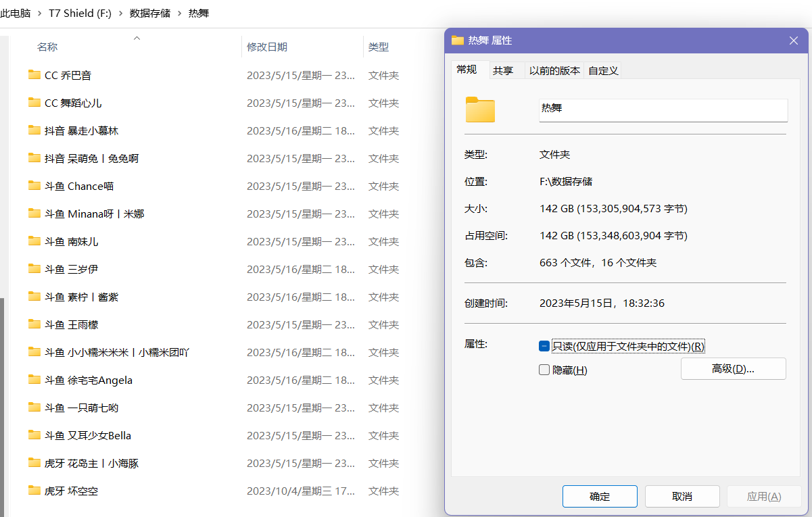Click location value F:\数据存储
812x517 pixels.
click(566, 181)
